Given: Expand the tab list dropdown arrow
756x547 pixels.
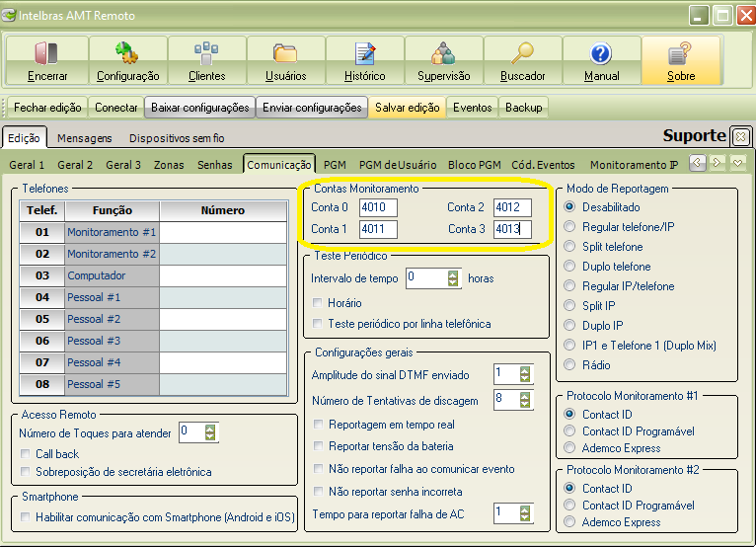Looking at the screenshot, I should coord(737,164).
